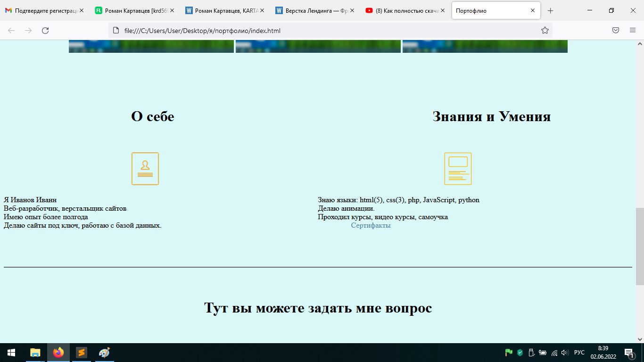Screen dimensions: 644x362
Task: Click the page vertical scrollbar thumb
Action: pyautogui.click(x=640, y=247)
